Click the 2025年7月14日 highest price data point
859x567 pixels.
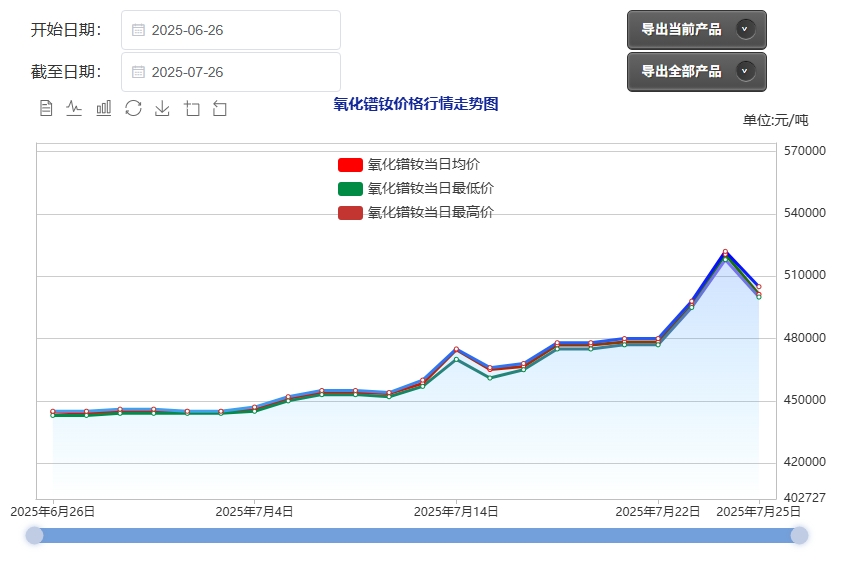click(456, 349)
